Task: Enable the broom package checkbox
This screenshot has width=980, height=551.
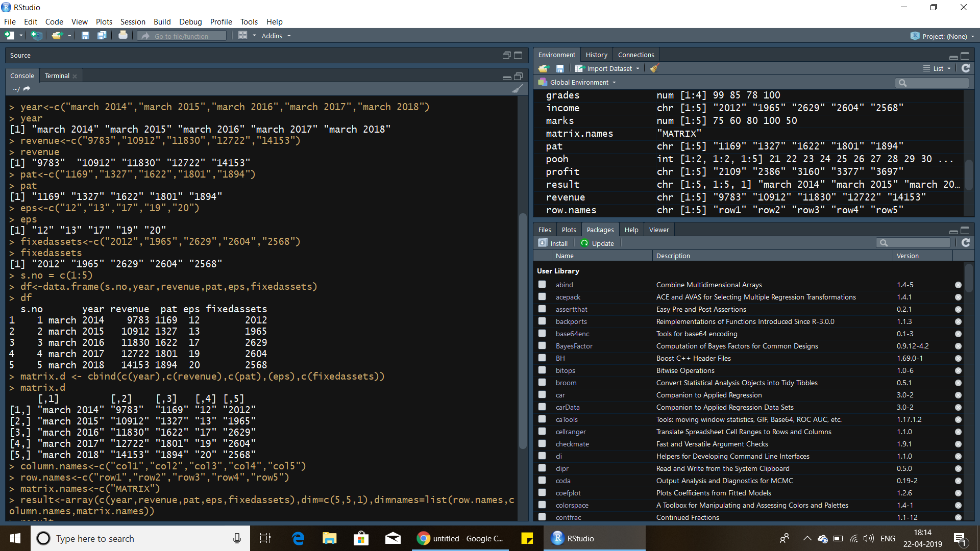Action: (x=542, y=383)
